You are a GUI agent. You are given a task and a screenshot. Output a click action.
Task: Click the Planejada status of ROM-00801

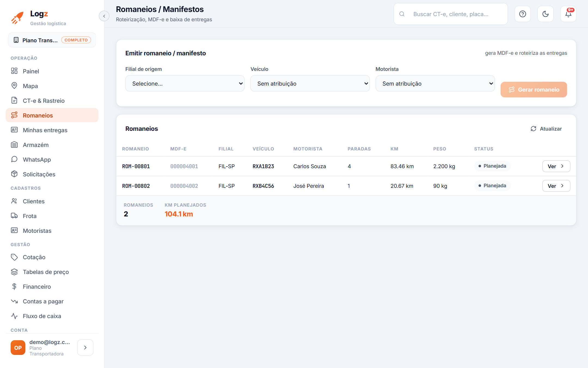(492, 166)
